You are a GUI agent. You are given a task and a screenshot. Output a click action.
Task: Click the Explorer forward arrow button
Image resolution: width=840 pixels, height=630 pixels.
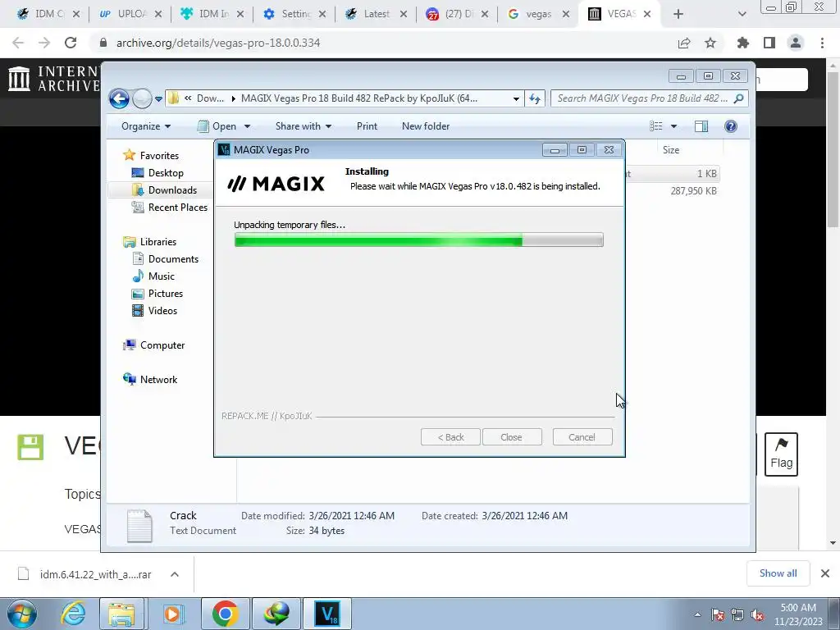pos(142,98)
